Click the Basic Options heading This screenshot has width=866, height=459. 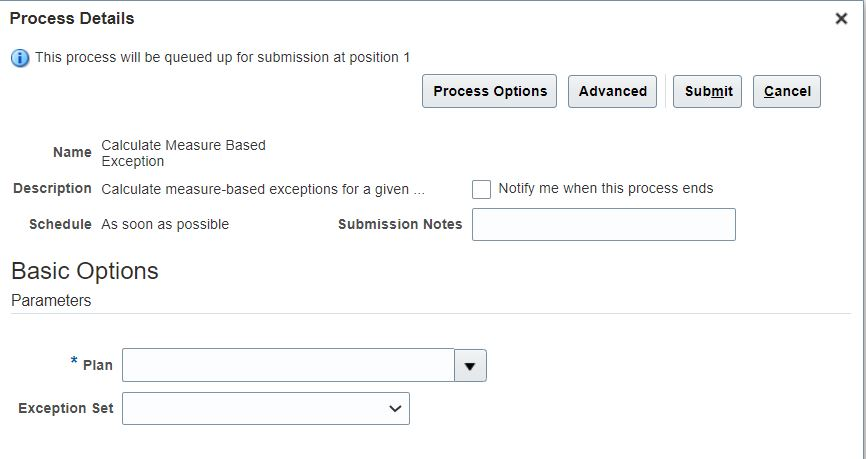85,271
